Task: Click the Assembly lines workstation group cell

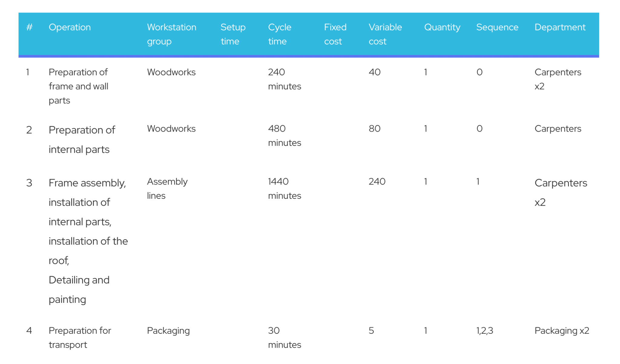Action: point(167,189)
